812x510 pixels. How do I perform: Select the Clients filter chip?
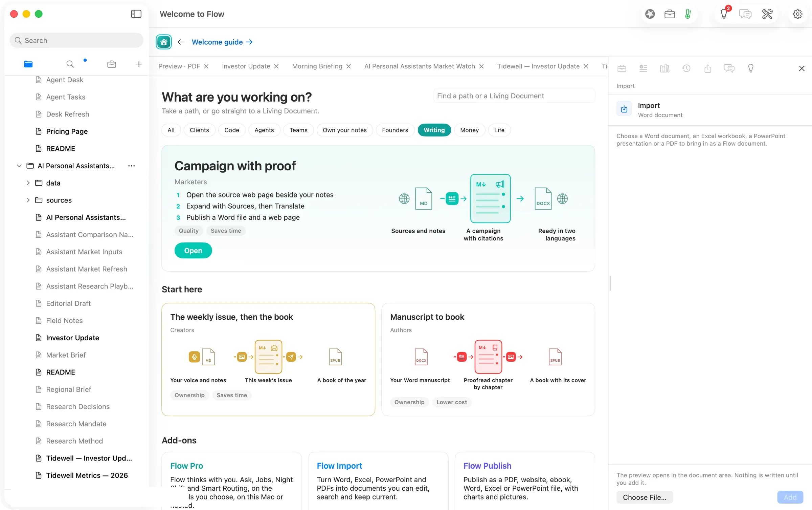tap(199, 130)
